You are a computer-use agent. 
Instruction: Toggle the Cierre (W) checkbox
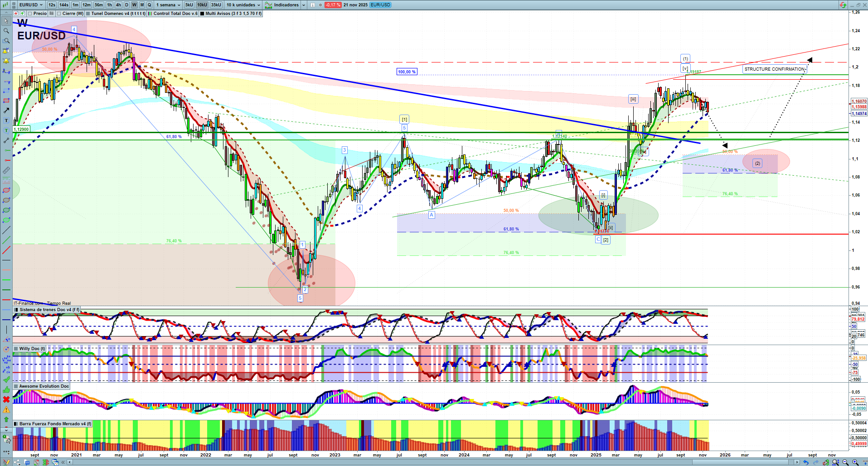click(x=59, y=14)
